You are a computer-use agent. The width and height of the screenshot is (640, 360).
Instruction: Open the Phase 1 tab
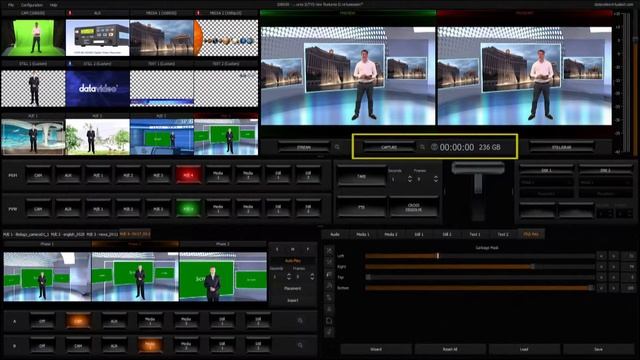(47, 244)
